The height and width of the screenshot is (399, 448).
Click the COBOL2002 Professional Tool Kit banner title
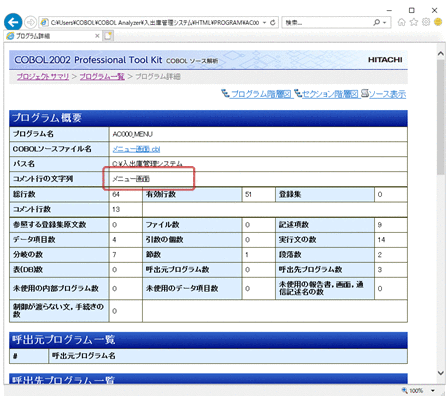pyautogui.click(x=88, y=60)
